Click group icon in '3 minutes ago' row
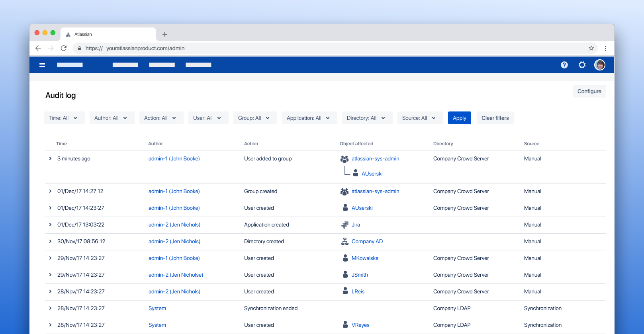The image size is (644, 334). (x=345, y=159)
